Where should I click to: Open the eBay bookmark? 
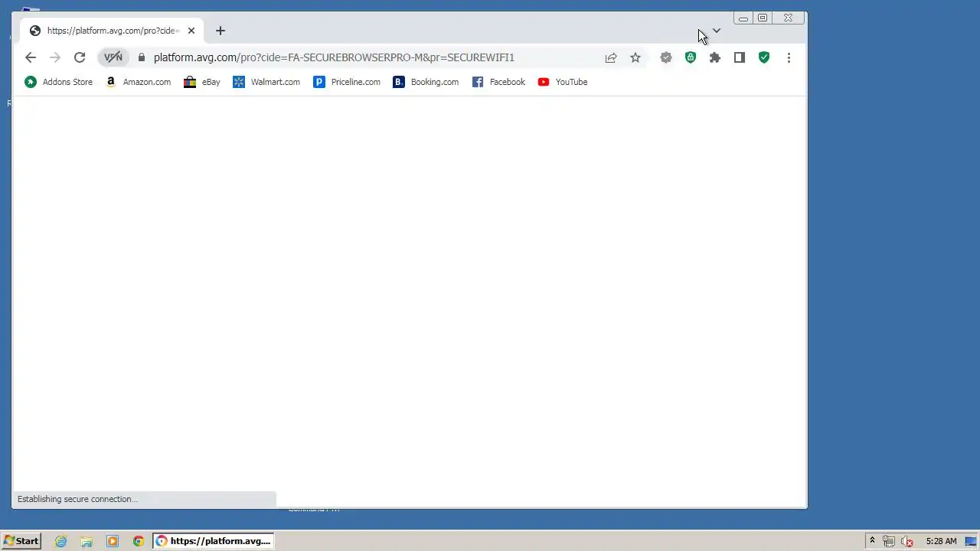[202, 82]
